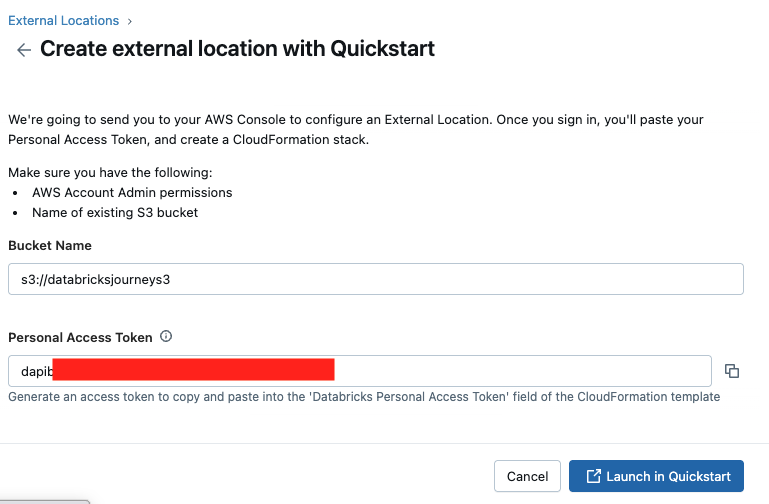Click the horizontal scrollbar at the bottom left
The width and height of the screenshot is (769, 504).
[x=45, y=501]
